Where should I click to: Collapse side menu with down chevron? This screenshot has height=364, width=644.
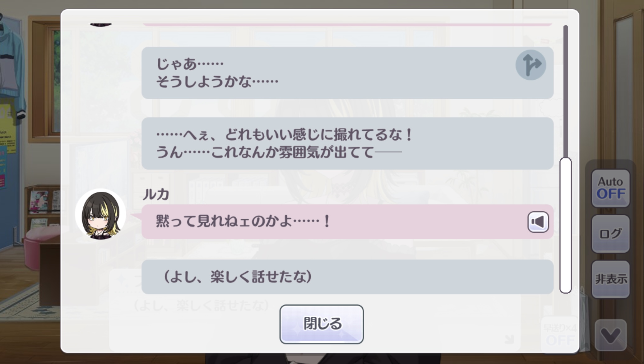[610, 335]
